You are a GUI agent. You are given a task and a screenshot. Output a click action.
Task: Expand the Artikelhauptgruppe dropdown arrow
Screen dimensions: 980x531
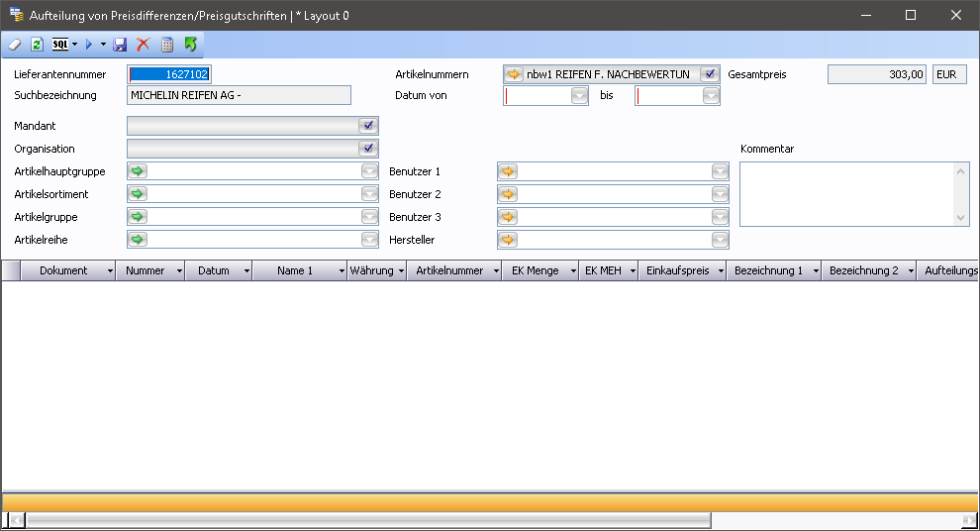[x=369, y=171]
